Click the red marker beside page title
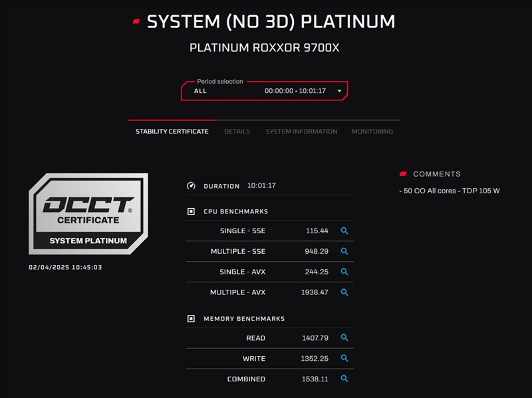This screenshot has width=532, height=398. [x=136, y=22]
